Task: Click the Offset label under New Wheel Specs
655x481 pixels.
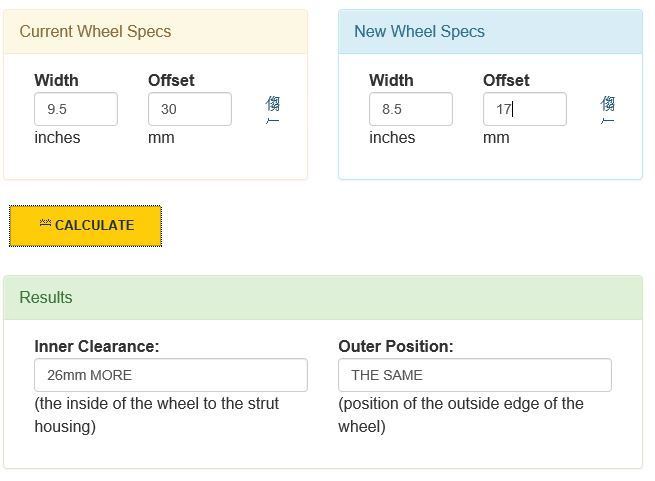Action: coord(506,80)
